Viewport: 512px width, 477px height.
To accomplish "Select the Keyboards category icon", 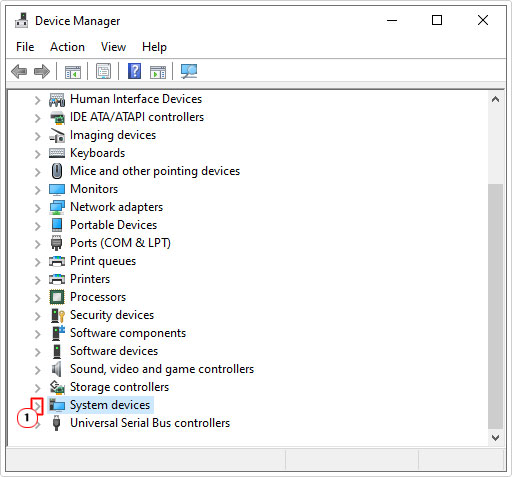I will click(x=57, y=153).
